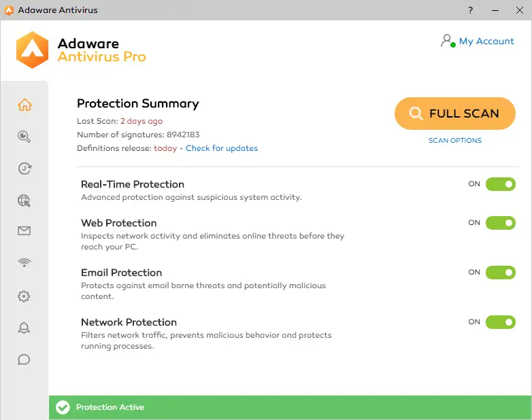Open the Web Protection globe icon
Screen dimensions: 532x420
(x=24, y=200)
